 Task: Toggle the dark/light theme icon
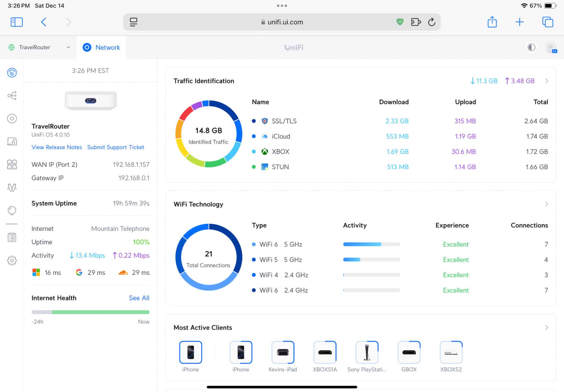pyautogui.click(x=531, y=47)
